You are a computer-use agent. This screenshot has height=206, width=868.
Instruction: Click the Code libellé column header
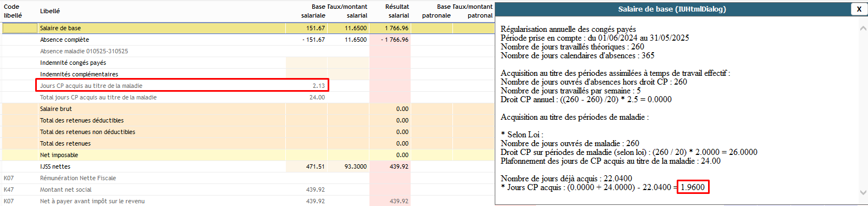click(x=13, y=11)
